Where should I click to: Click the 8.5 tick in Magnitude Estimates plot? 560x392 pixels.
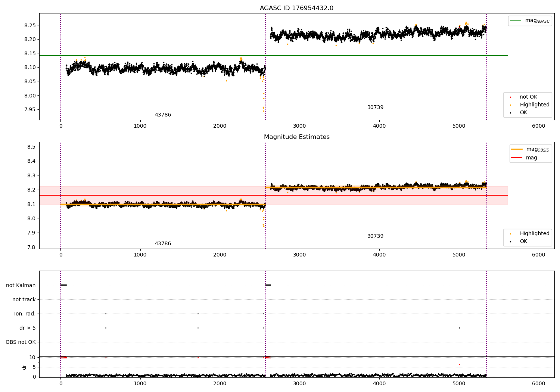point(31,147)
